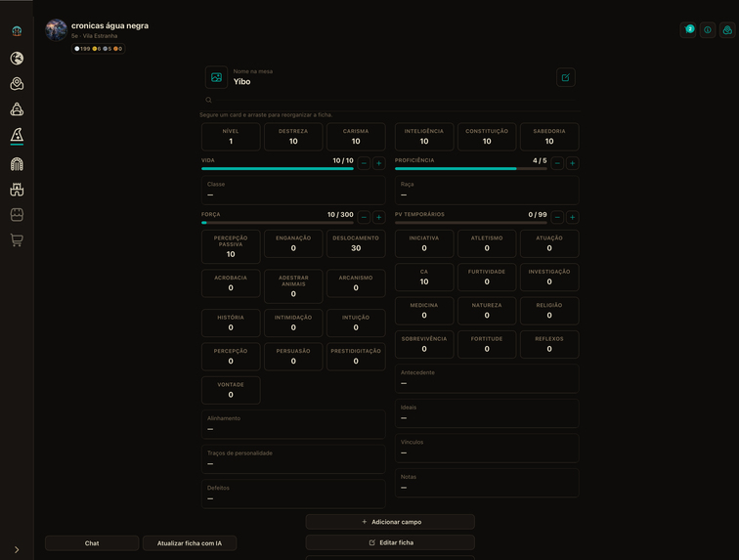The width and height of the screenshot is (739, 560).
Task: Open the map pin location sidebar icon
Action: (x=17, y=83)
